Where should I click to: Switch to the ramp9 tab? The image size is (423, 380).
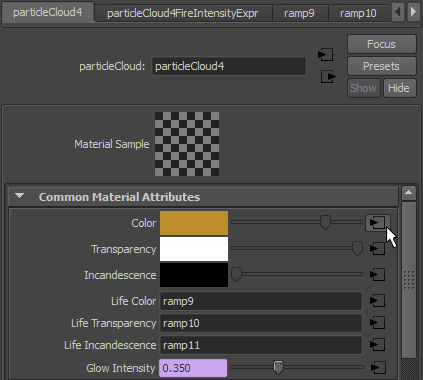299,13
